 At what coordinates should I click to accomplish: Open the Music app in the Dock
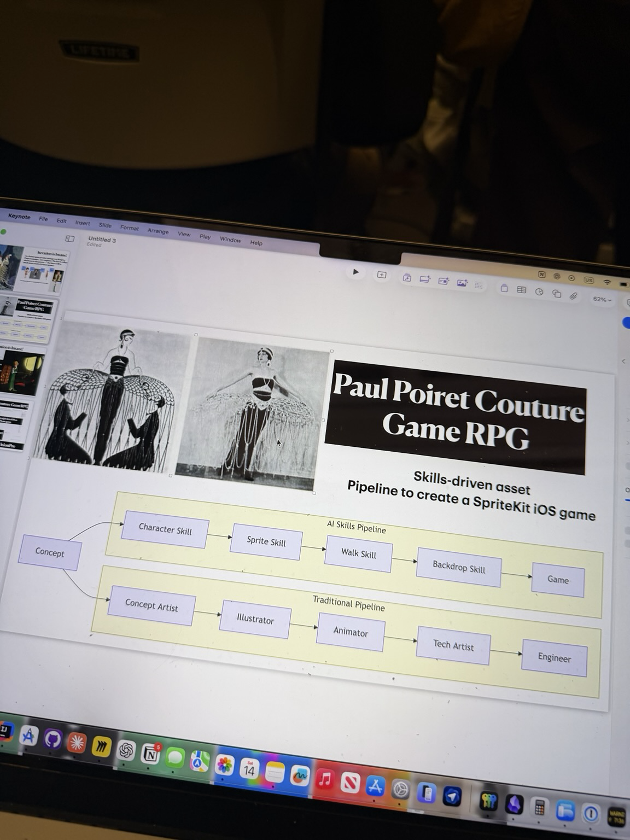pyautogui.click(x=325, y=779)
